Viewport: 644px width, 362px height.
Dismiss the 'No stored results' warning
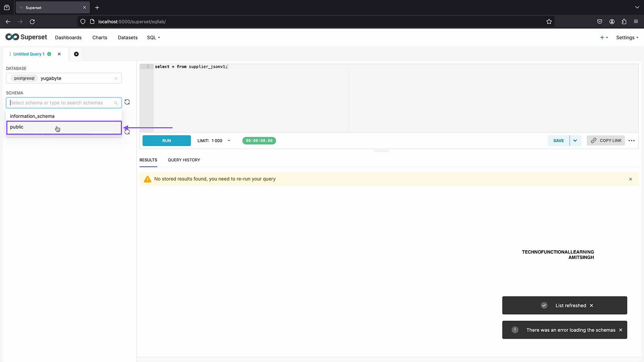point(630,179)
